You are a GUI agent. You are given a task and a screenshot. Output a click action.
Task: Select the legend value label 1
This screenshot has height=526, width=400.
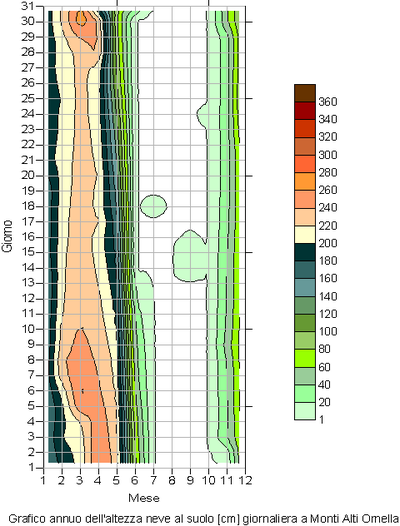tap(321, 420)
